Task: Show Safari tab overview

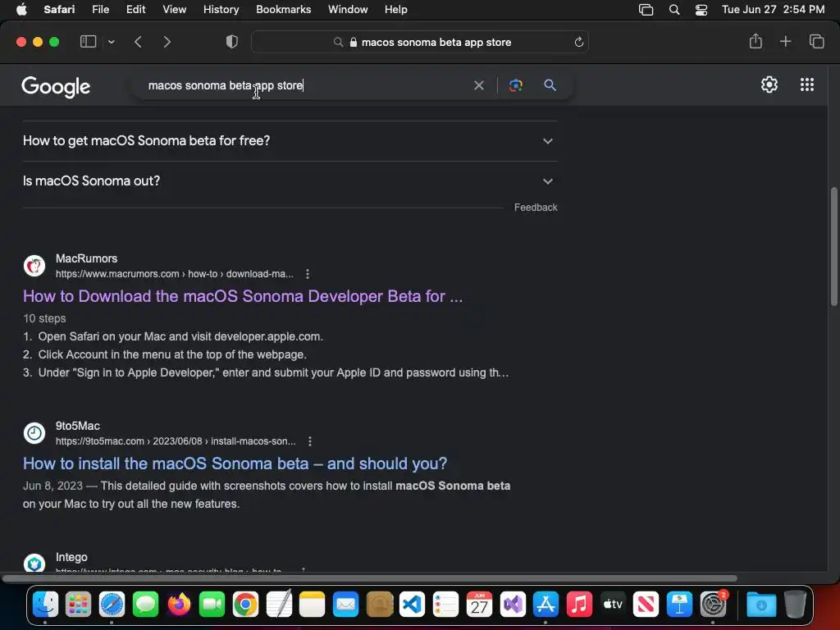Action: pyautogui.click(x=816, y=41)
